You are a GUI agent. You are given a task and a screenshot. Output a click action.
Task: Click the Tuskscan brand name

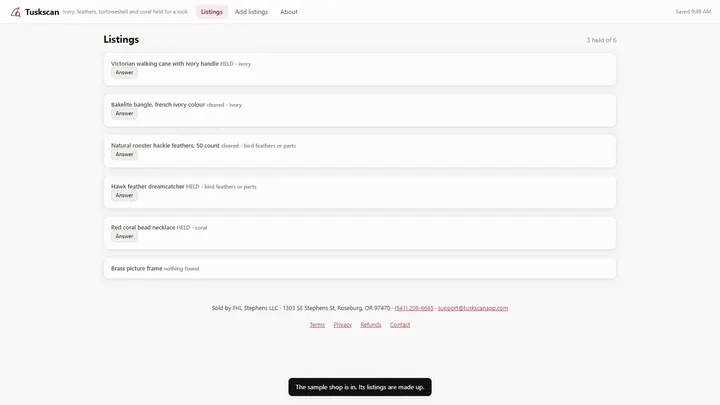coord(42,12)
